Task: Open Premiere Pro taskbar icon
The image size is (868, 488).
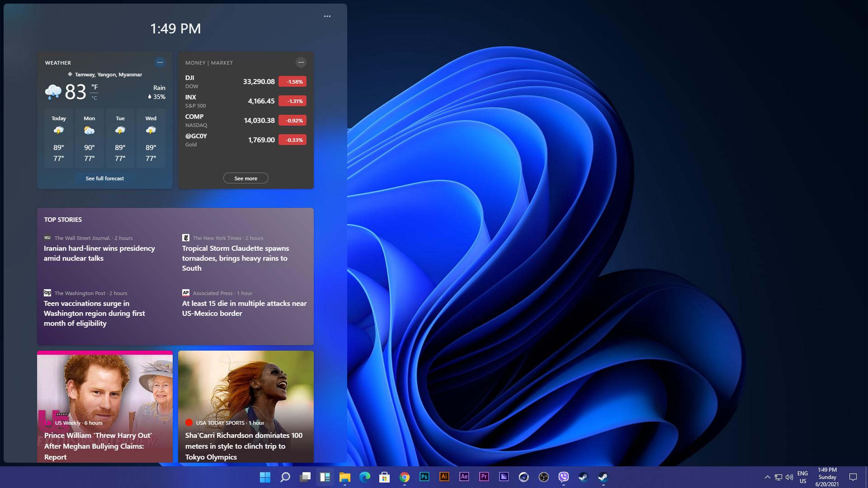Action: 484,477
